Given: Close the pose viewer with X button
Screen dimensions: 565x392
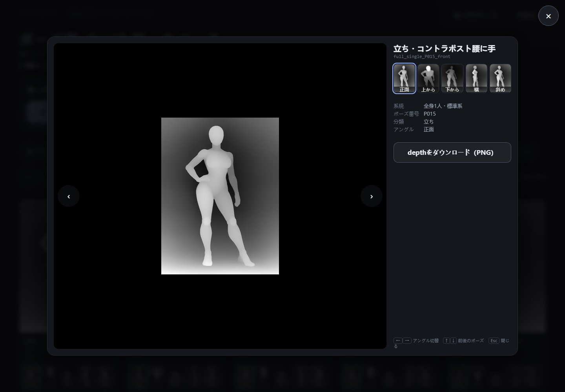Looking at the screenshot, I should pos(548,16).
